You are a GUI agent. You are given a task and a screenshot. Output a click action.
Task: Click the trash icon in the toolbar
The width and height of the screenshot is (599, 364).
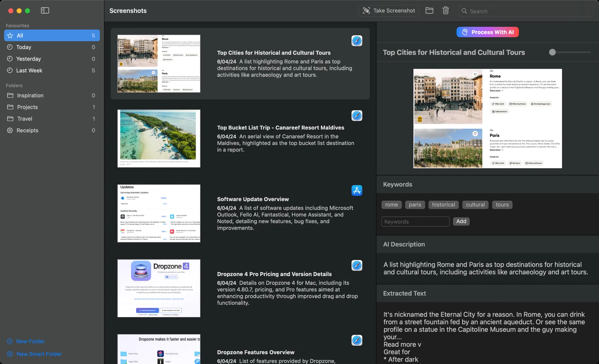coord(445,11)
